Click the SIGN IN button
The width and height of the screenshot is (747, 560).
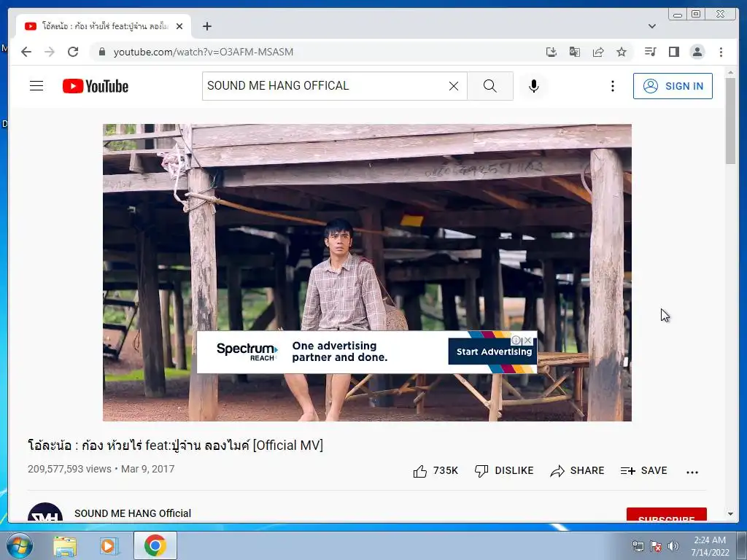673,86
